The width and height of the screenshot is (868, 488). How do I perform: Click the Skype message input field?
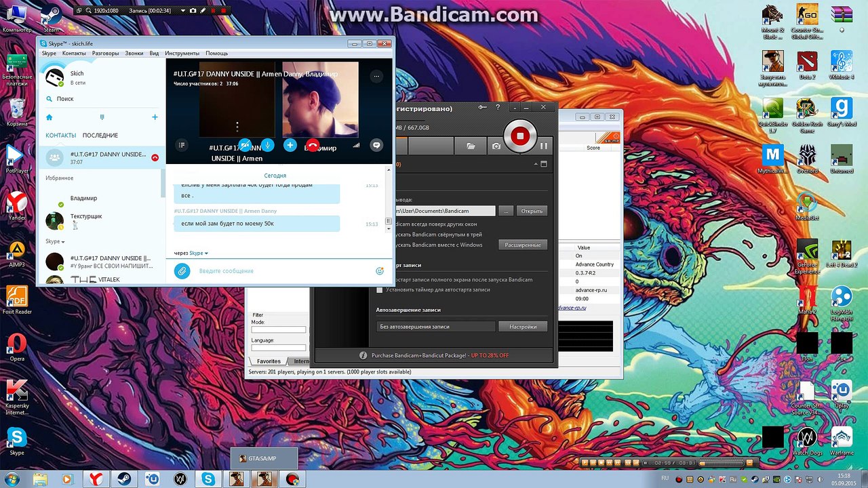pos(283,271)
